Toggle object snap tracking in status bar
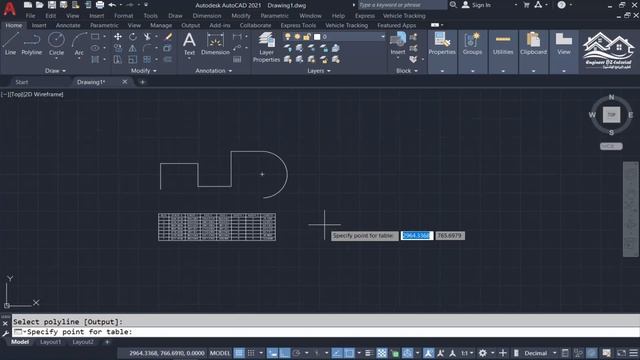The width and height of the screenshot is (640, 360). (x=337, y=353)
